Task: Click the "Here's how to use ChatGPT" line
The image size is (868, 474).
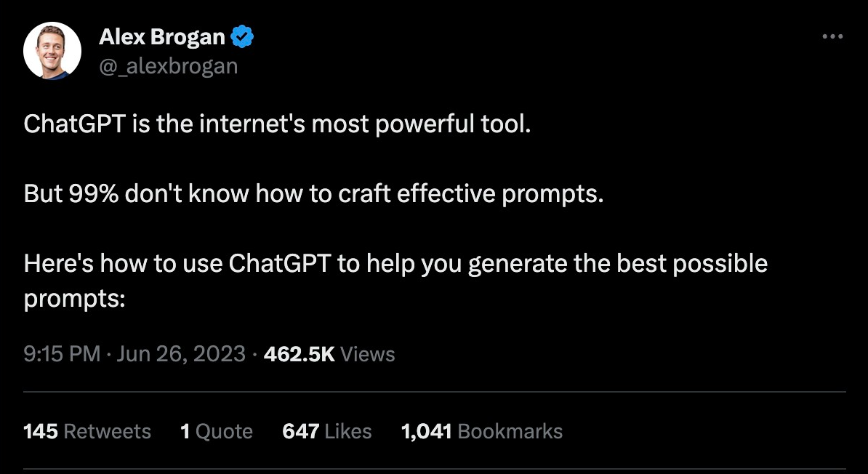Action: click(395, 263)
